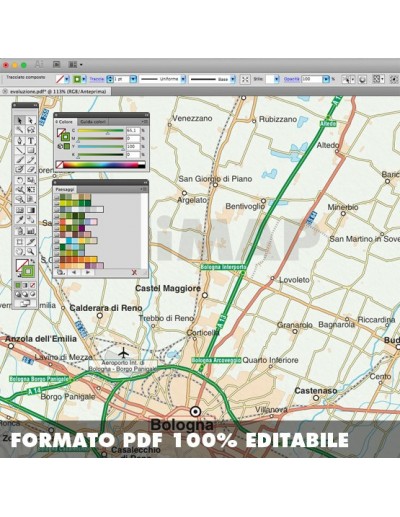Click the stroke weight stepper arrows

(110, 79)
